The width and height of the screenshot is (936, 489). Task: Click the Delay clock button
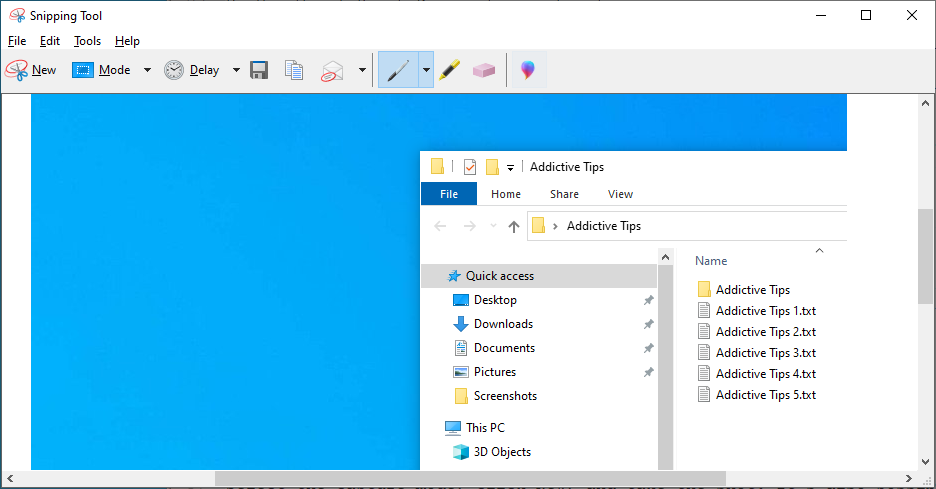pos(192,70)
